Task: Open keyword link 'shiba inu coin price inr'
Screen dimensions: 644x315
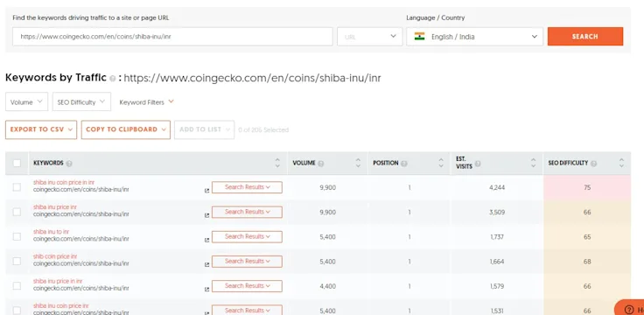Action: pos(60,305)
